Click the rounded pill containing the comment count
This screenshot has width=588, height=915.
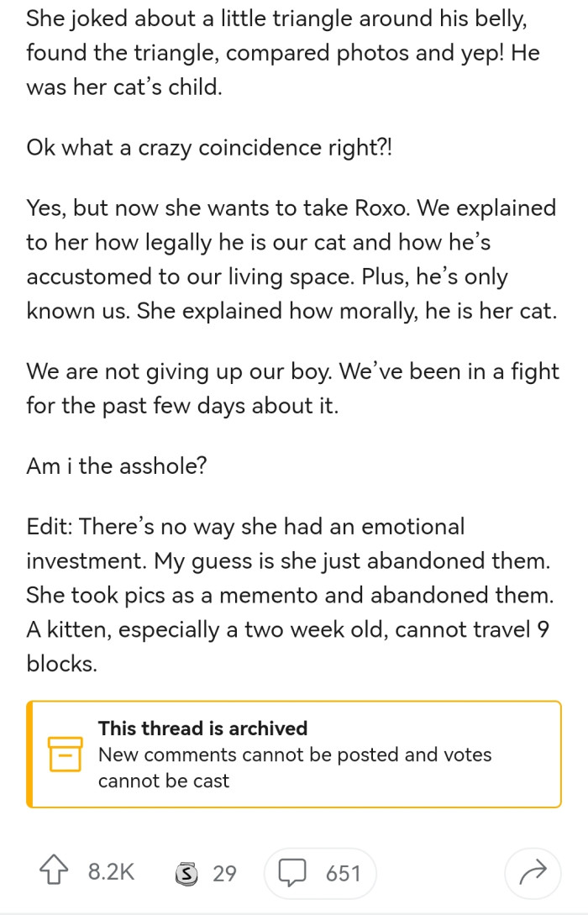[x=321, y=872]
